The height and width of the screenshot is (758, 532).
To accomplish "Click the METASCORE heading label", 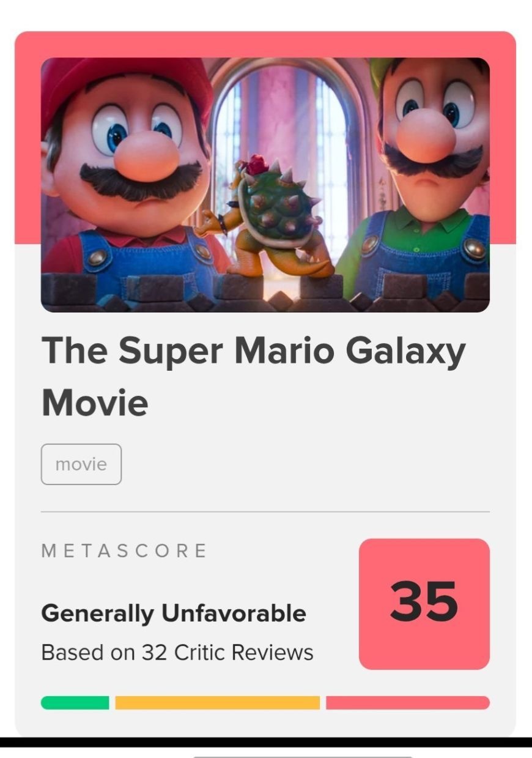I will pyautogui.click(x=125, y=551).
